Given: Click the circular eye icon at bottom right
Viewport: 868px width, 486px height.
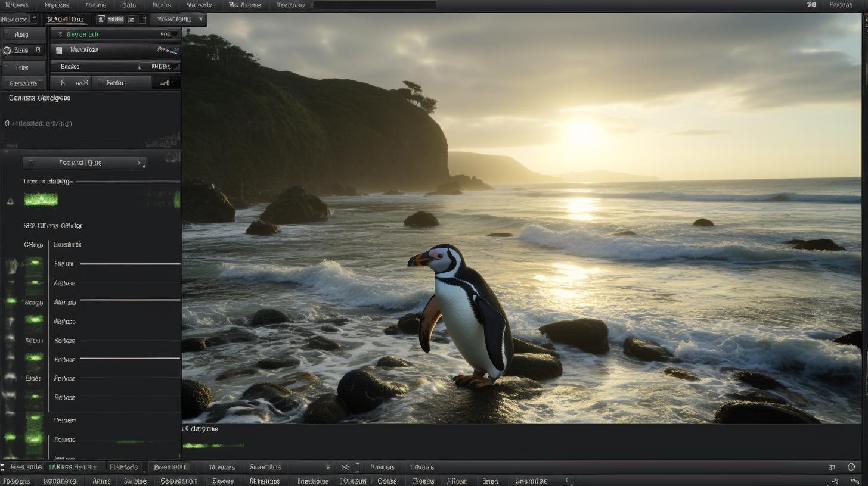Looking at the screenshot, I should [x=851, y=467].
